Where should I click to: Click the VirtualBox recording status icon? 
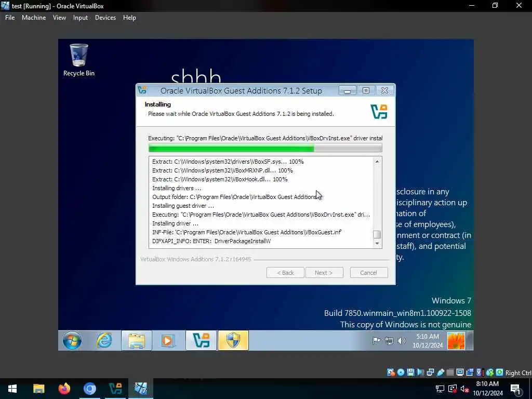click(470, 373)
